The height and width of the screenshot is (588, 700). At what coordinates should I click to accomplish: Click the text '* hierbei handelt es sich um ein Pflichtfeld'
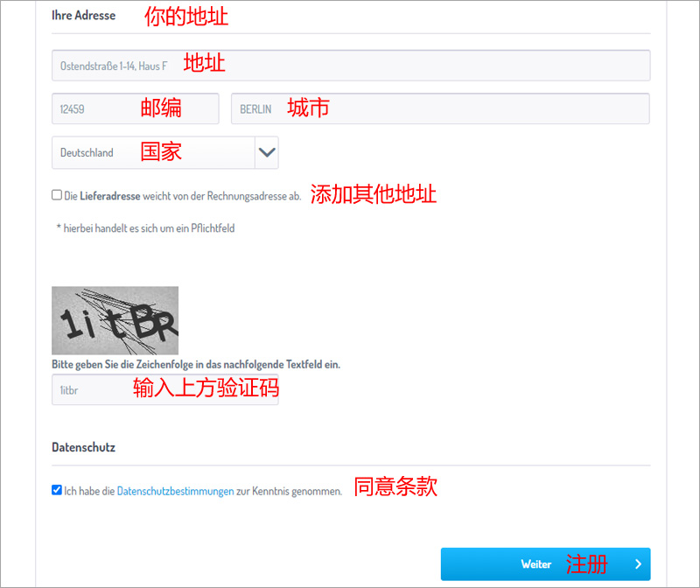145,228
